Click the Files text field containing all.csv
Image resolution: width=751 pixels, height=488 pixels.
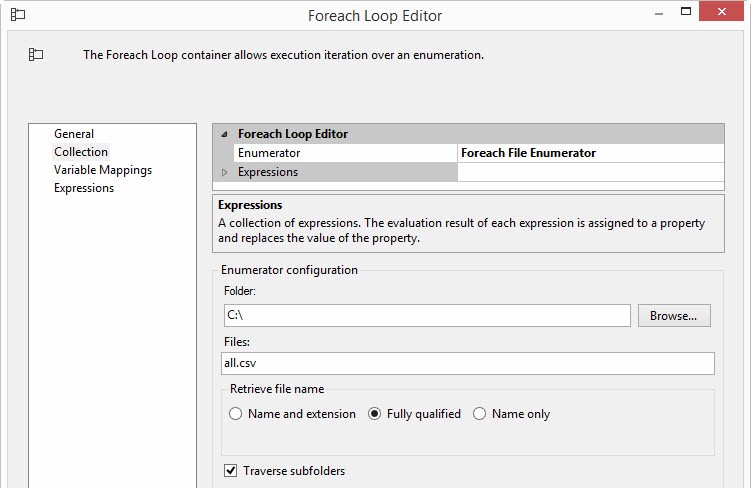point(468,363)
